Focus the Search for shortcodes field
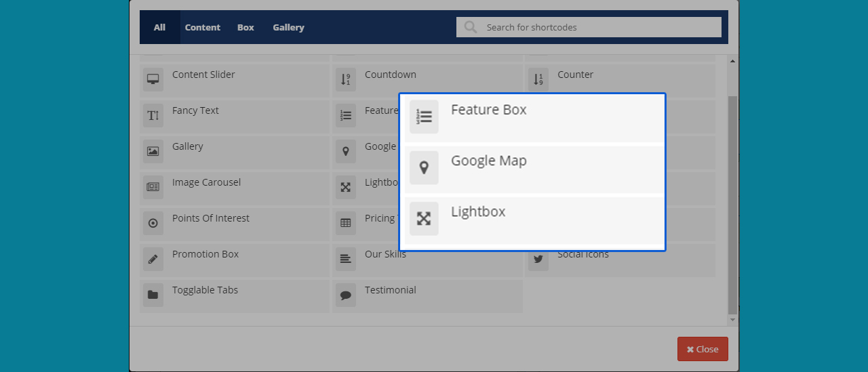 [x=589, y=27]
